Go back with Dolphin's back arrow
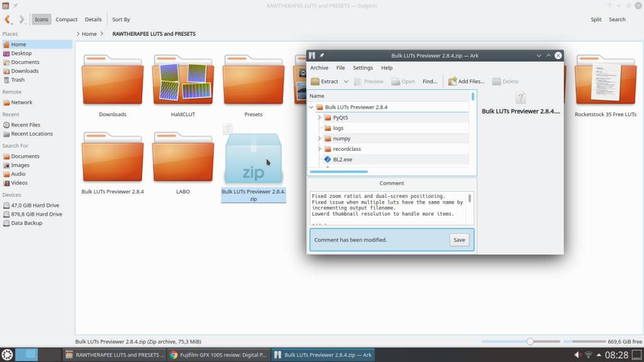 (x=8, y=19)
